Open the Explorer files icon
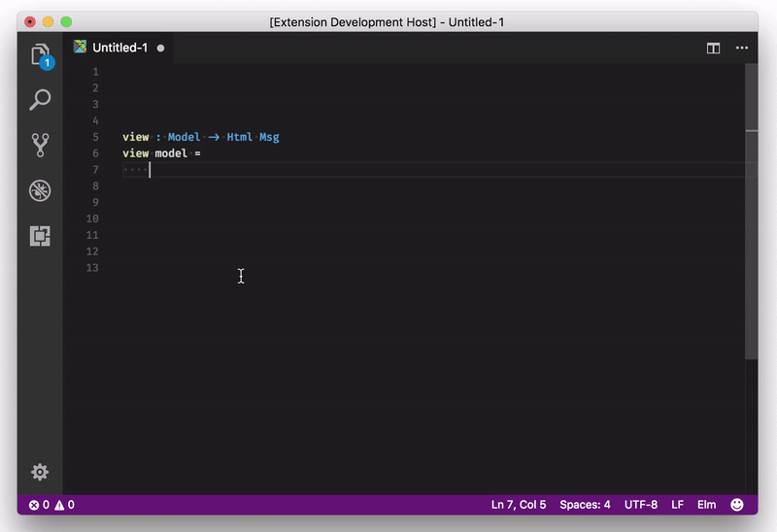The width and height of the screenshot is (777, 532). tap(40, 54)
